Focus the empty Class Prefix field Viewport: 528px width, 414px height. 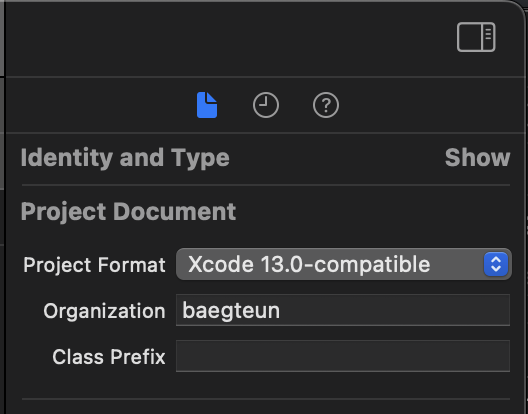[343, 356]
